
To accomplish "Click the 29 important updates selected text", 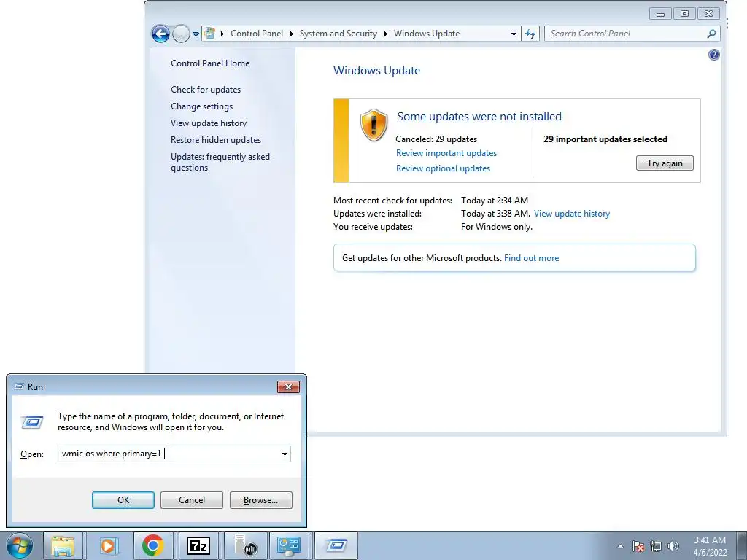I will [x=605, y=139].
